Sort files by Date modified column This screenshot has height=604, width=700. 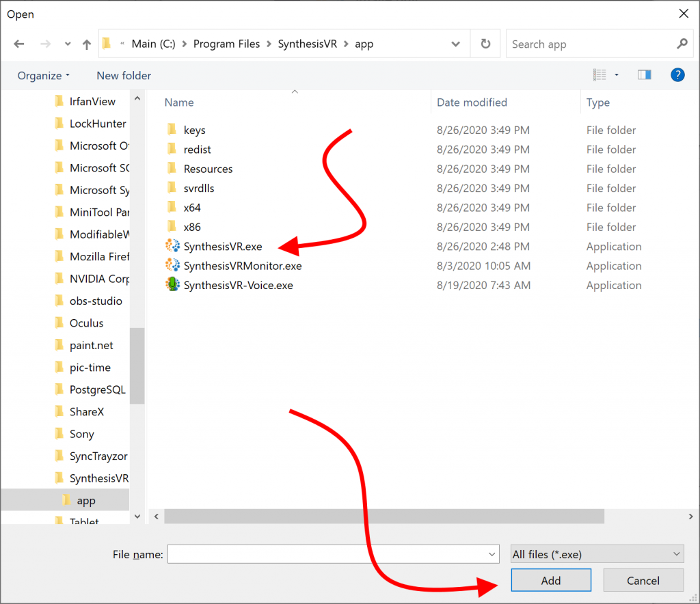pyautogui.click(x=472, y=102)
